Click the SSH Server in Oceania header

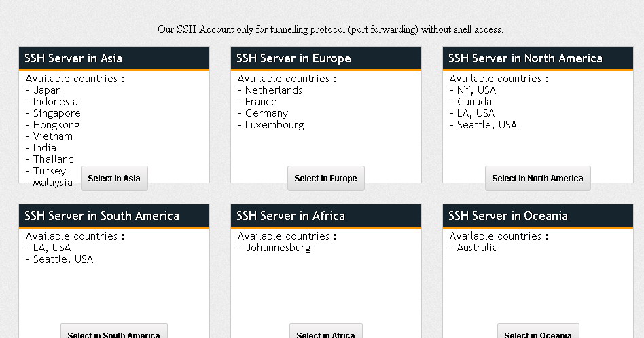point(538,216)
